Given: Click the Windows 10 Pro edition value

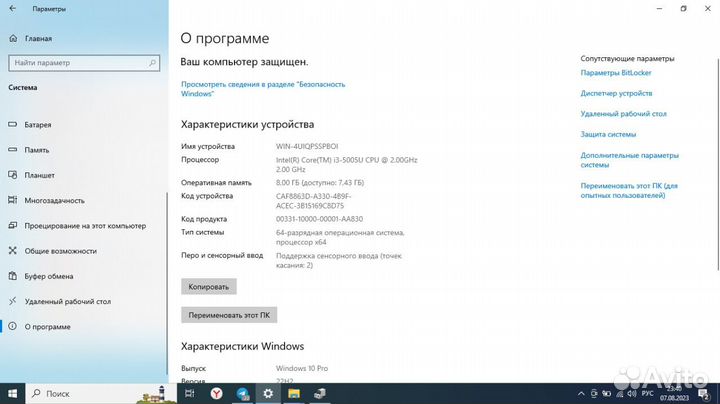Looking at the screenshot, I should (302, 368).
